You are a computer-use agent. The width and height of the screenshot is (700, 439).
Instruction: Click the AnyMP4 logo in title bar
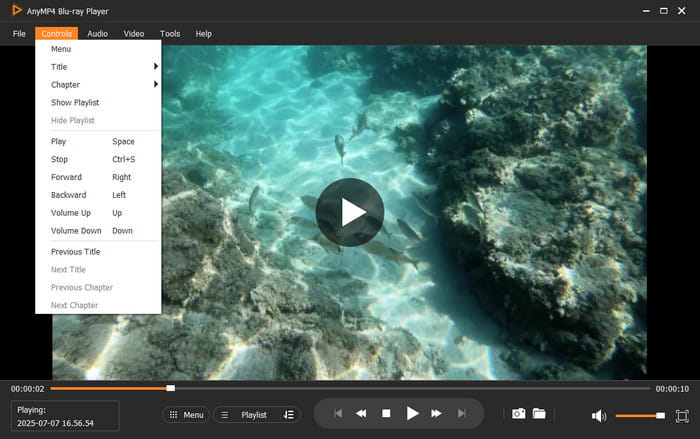tap(17, 10)
